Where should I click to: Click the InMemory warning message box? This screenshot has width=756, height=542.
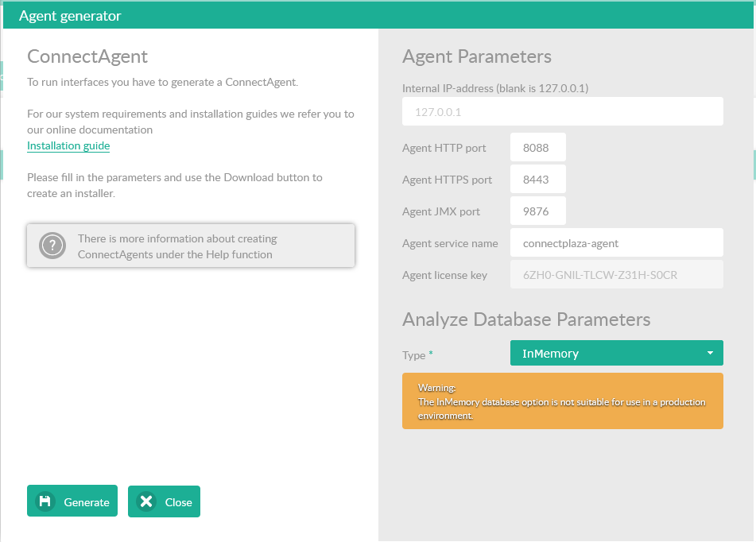[x=563, y=401]
